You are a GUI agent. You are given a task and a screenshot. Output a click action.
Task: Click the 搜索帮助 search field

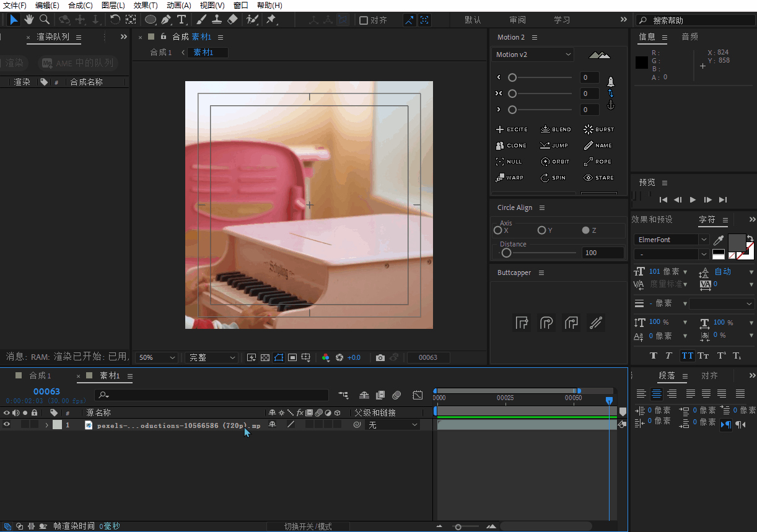click(695, 20)
